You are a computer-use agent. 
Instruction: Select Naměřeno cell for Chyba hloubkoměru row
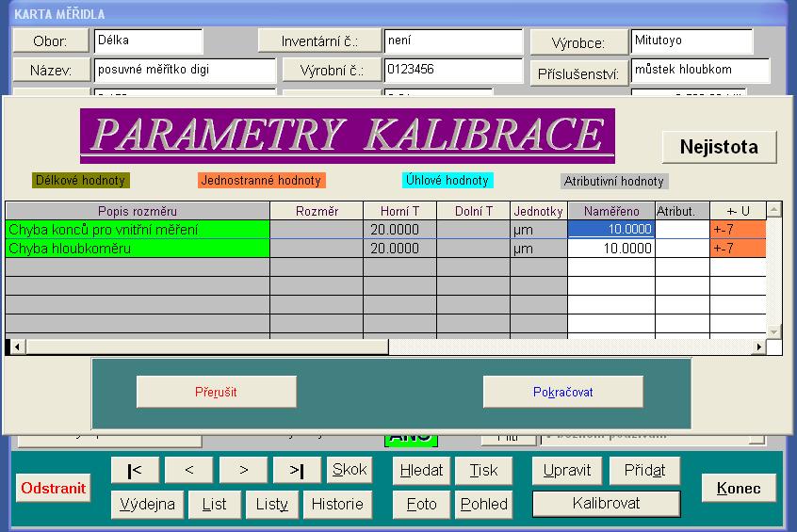(x=611, y=249)
